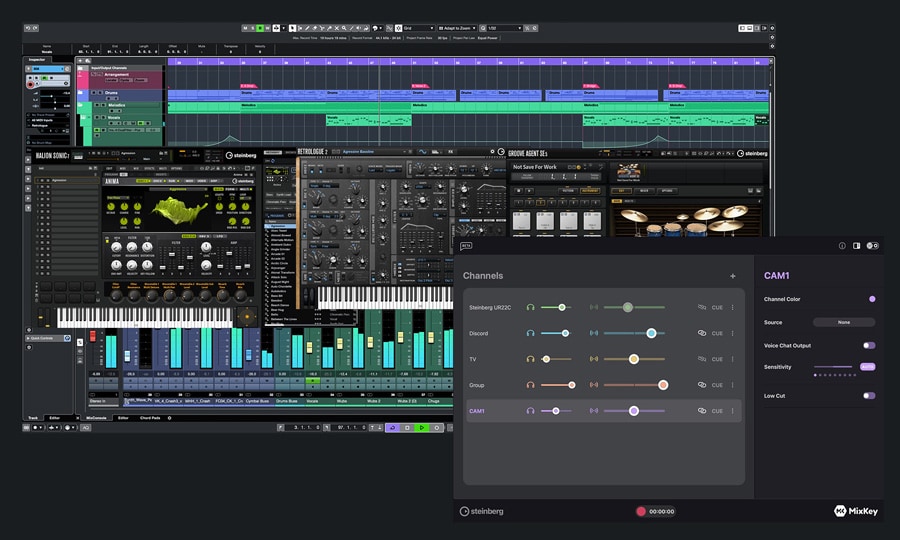Image resolution: width=900 pixels, height=540 pixels.
Task: Click the headphone icon on the Discord channel
Action: (531, 333)
